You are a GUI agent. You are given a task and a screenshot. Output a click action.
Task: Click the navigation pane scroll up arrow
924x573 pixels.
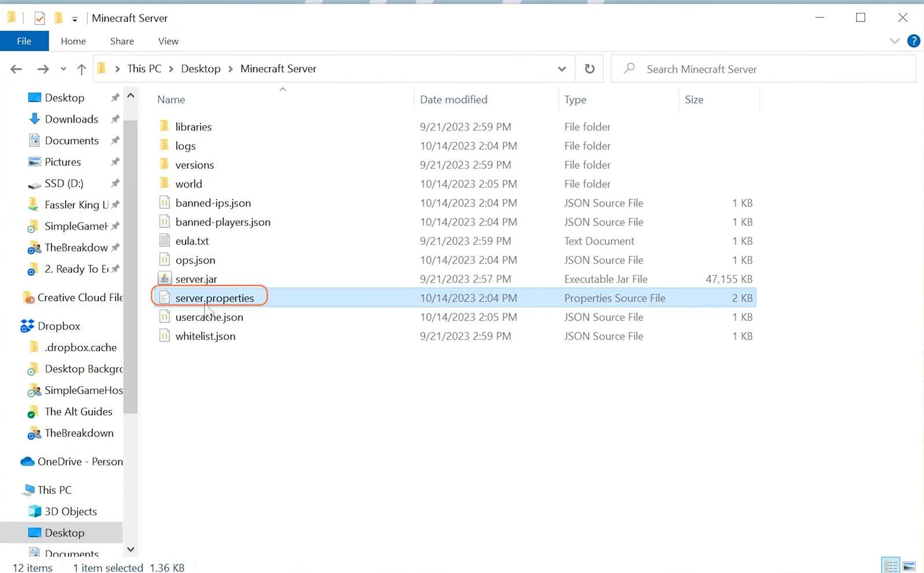(x=131, y=95)
